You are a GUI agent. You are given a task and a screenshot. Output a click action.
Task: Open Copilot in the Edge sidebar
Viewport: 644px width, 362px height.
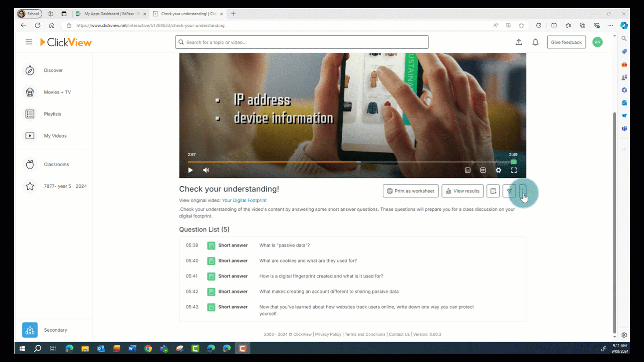[x=624, y=25]
